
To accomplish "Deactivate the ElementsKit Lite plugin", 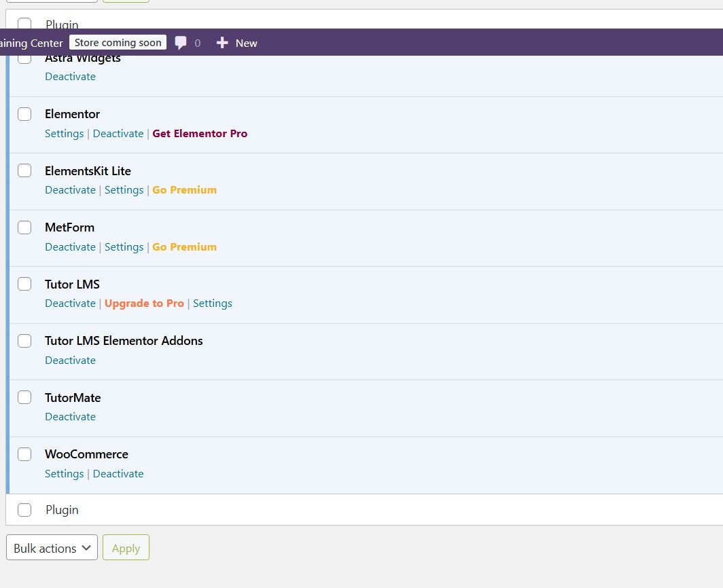I will [70, 190].
